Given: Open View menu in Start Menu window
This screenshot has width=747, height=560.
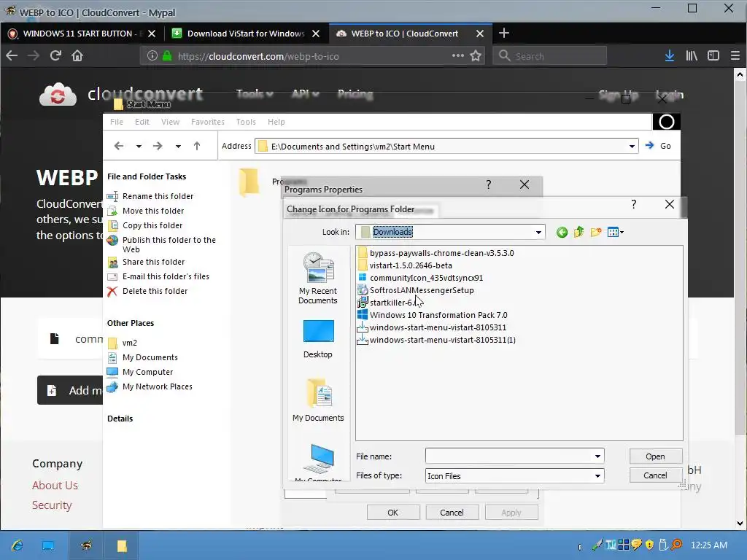Looking at the screenshot, I should pos(170,122).
